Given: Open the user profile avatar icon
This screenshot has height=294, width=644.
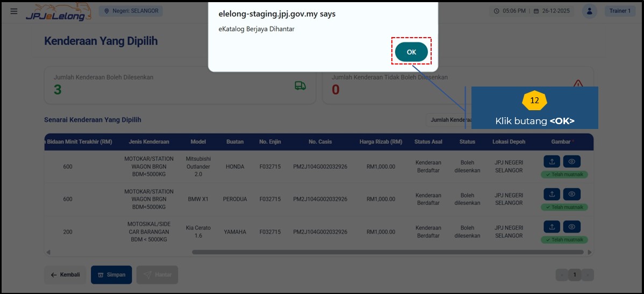Looking at the screenshot, I should click(x=590, y=11).
